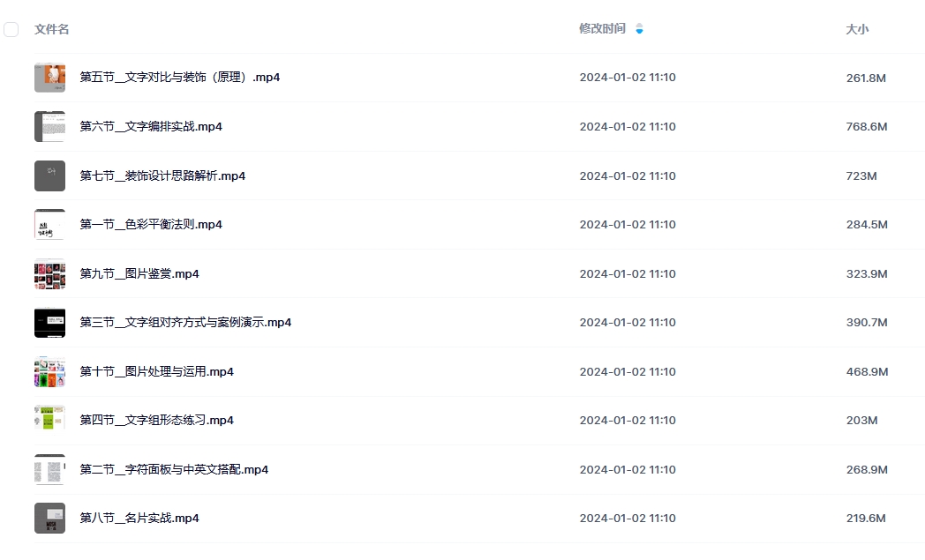The width and height of the screenshot is (925, 560).
Task: Click the thumbnail of 第二节 字符面板 video
Action: click(50, 470)
